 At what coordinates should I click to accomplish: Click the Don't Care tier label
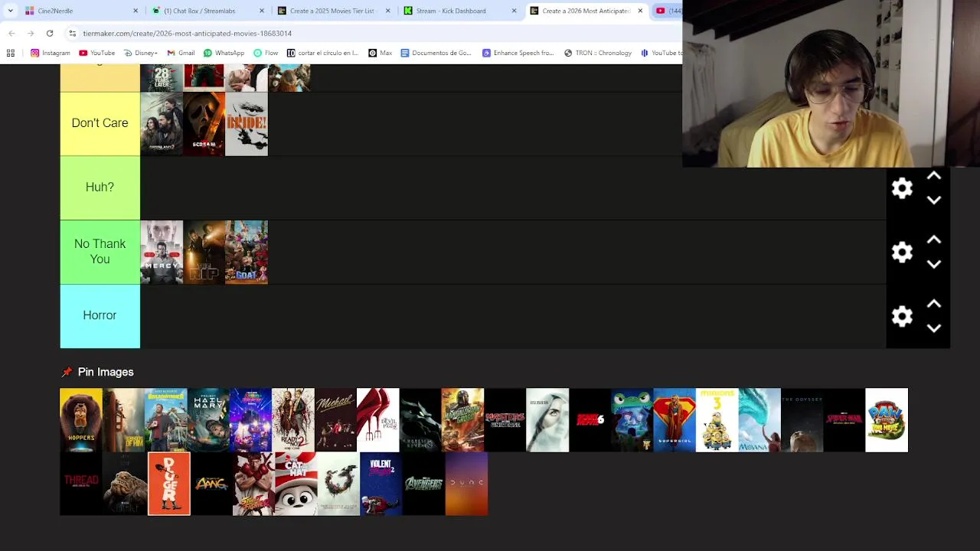[x=100, y=123]
